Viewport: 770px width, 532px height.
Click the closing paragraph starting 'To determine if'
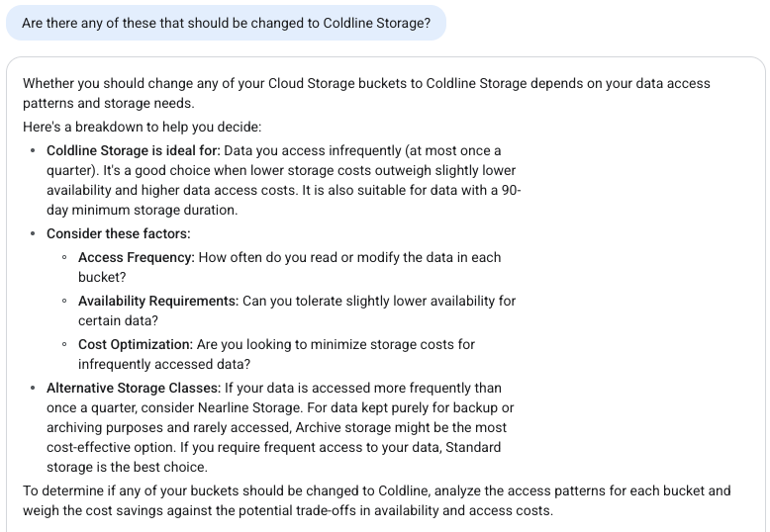tap(377, 500)
